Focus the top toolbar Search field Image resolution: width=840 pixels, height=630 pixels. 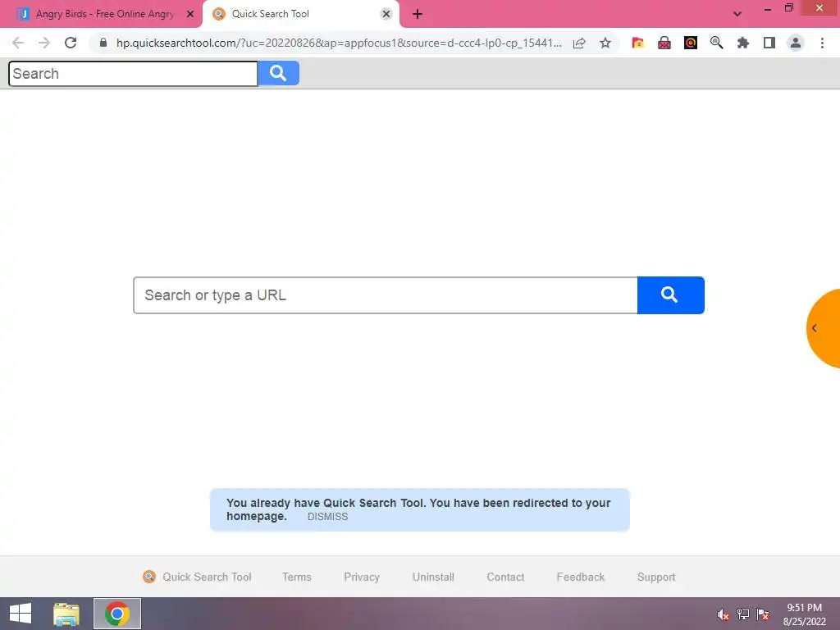click(x=133, y=73)
